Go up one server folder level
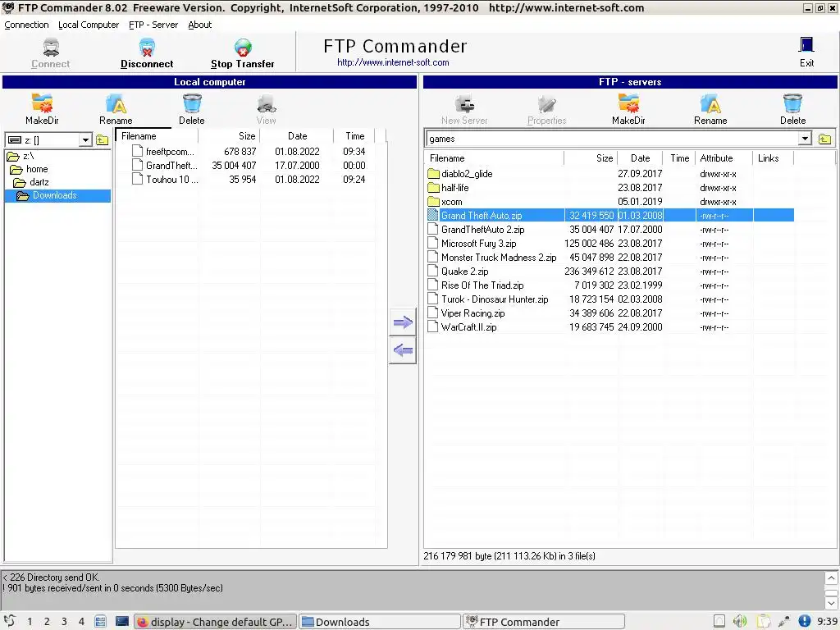 point(825,139)
